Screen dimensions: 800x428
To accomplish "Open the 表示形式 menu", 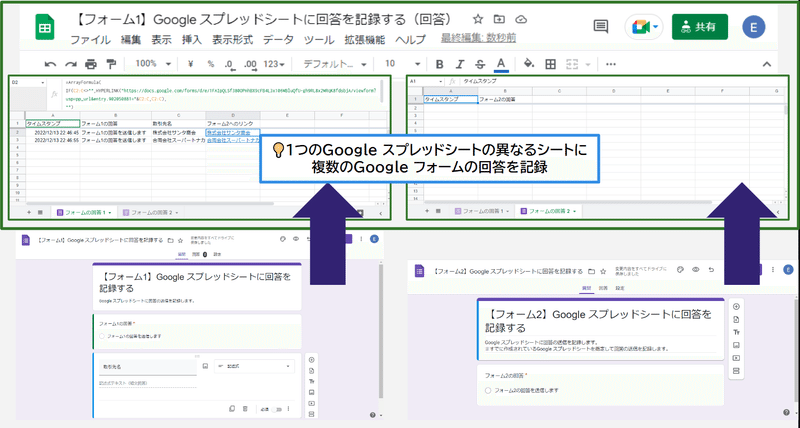I will click(x=233, y=40).
